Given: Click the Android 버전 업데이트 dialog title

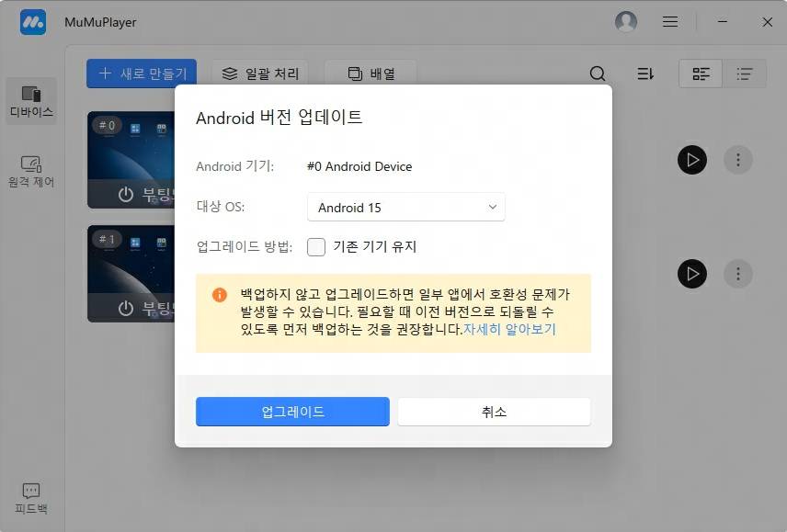Looking at the screenshot, I should 279,118.
